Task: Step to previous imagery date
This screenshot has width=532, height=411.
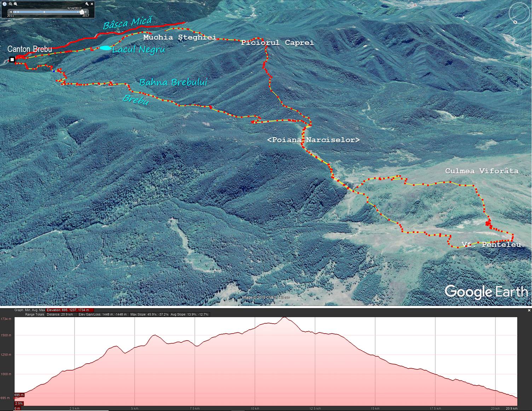Action: pyautogui.click(x=11, y=12)
